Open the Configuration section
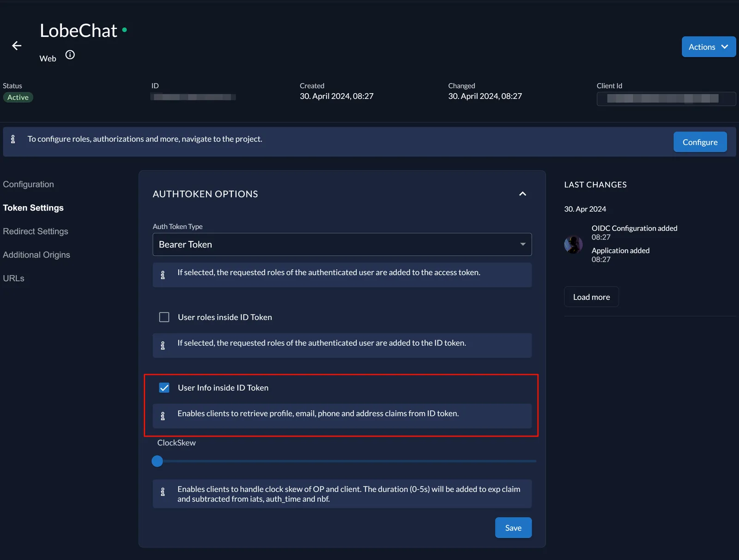 point(29,184)
